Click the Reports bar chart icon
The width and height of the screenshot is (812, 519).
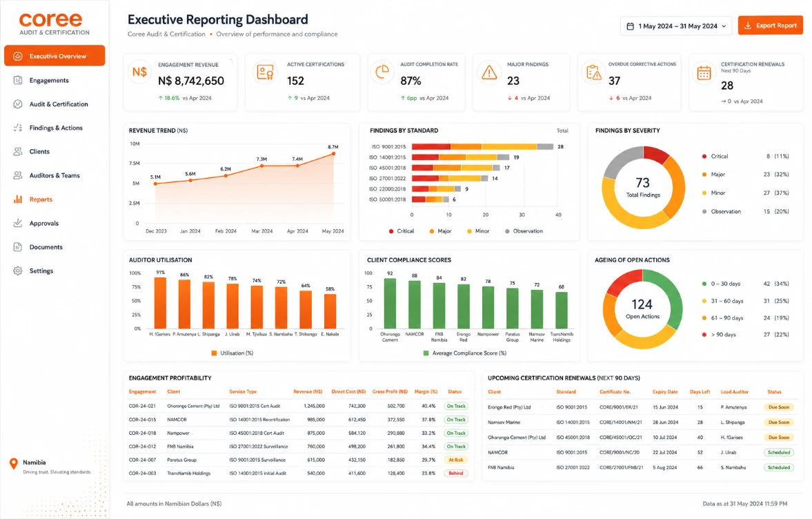click(x=18, y=199)
